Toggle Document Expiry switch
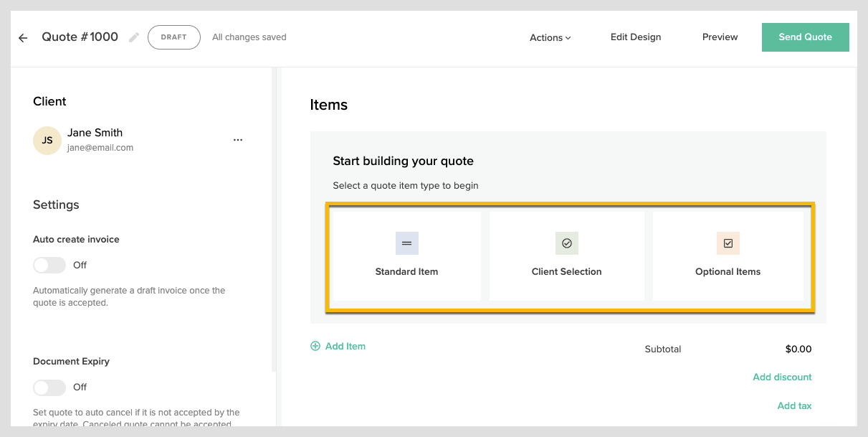The width and height of the screenshot is (868, 437). coord(49,387)
